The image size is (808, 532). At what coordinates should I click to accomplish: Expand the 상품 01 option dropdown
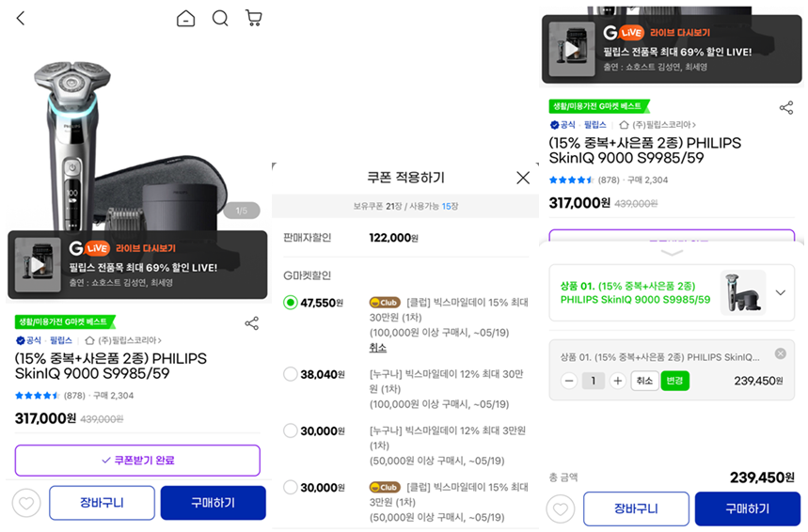coord(780,292)
